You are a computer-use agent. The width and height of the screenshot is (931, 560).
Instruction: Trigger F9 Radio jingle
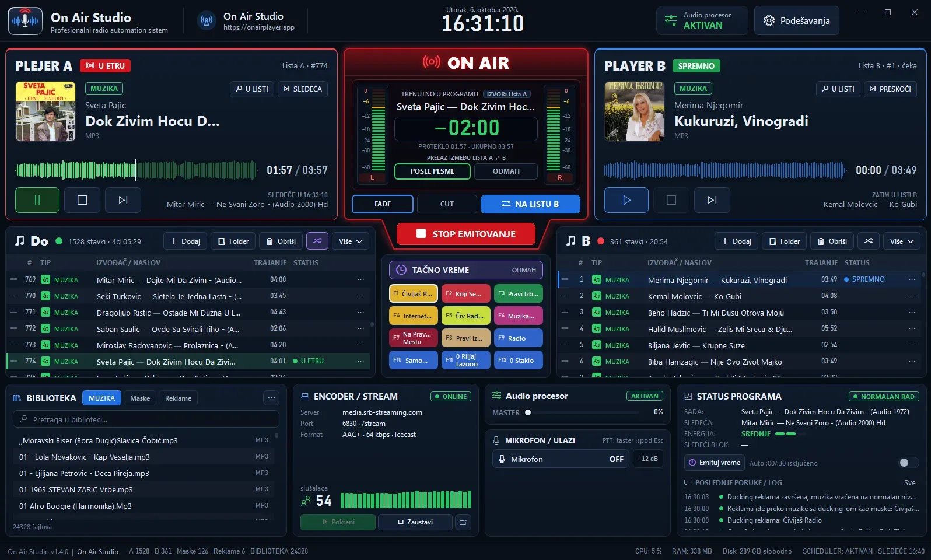point(519,338)
